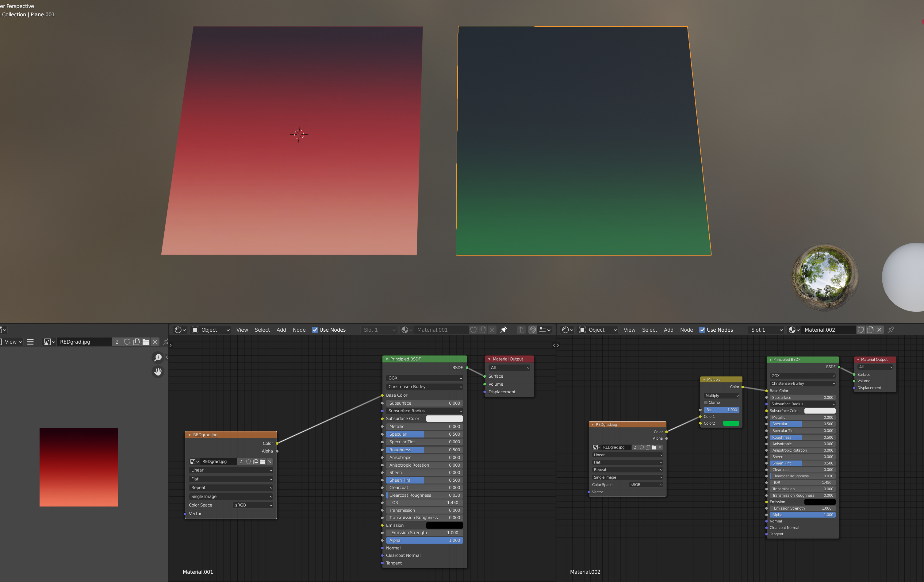924x582 pixels.
Task: Open the GGX distribution dropdown in Material.001
Action: coord(424,378)
